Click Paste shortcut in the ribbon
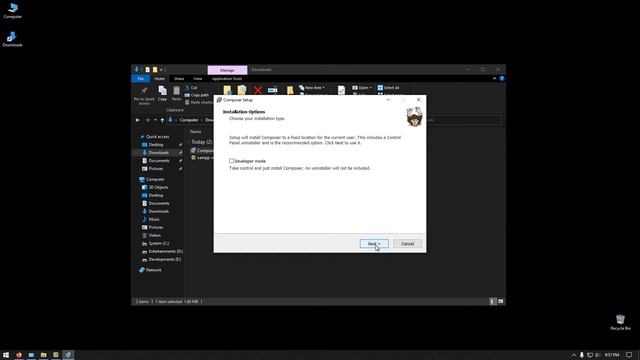 pyautogui.click(x=198, y=102)
